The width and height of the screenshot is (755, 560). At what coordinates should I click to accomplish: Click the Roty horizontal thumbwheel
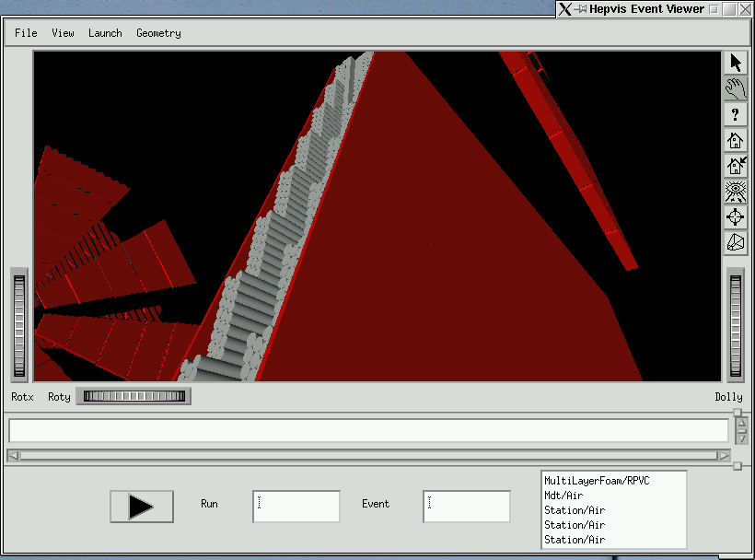pyautogui.click(x=134, y=397)
